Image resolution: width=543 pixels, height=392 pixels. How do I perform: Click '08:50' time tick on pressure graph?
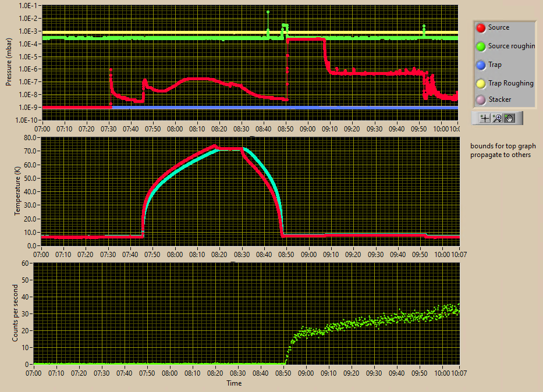click(x=285, y=129)
